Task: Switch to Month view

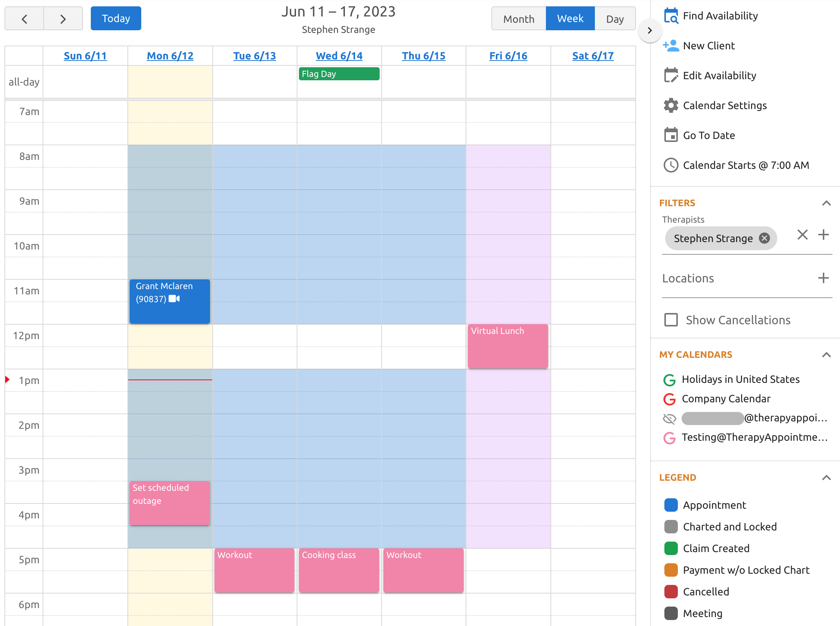Action: 519,19
